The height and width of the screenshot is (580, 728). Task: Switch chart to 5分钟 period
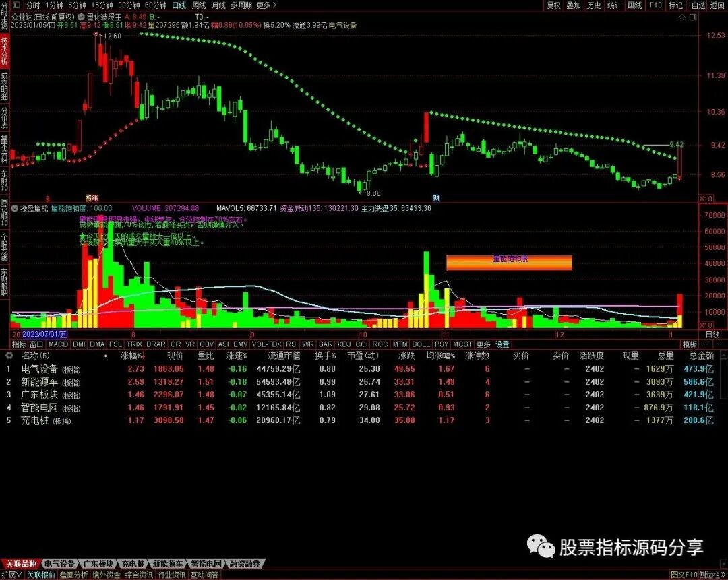point(77,5)
